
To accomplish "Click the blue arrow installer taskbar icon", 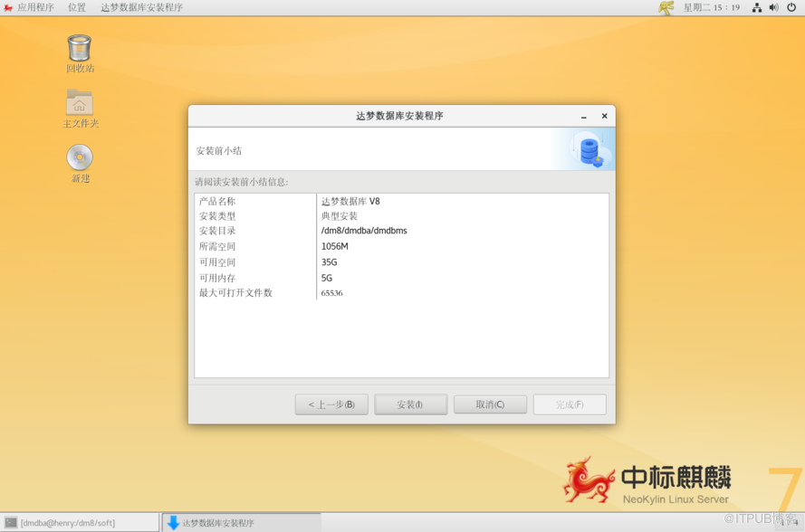I will click(x=174, y=523).
